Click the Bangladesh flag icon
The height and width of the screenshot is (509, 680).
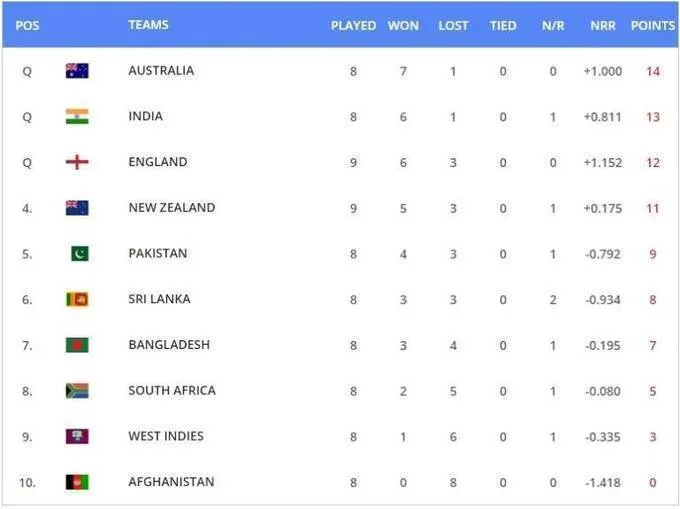click(x=77, y=345)
